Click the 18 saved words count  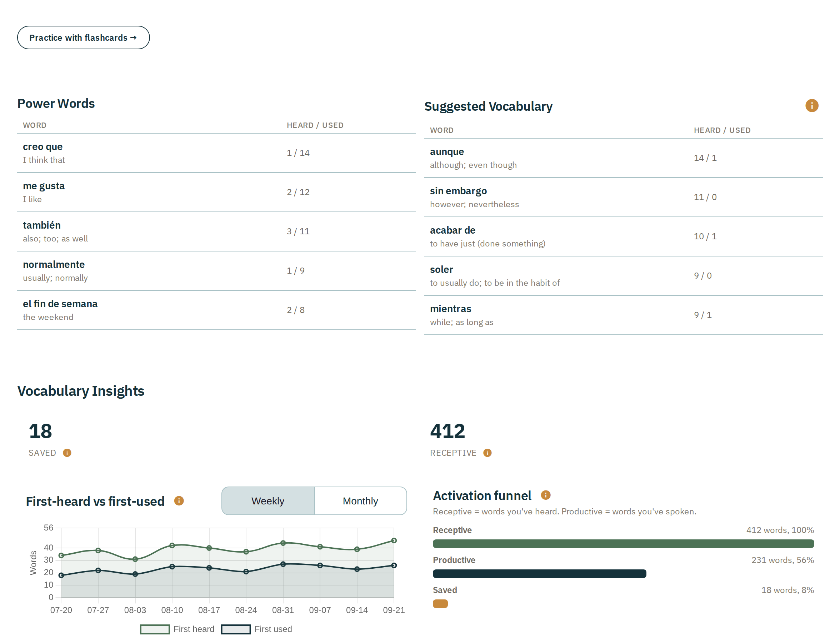(40, 431)
